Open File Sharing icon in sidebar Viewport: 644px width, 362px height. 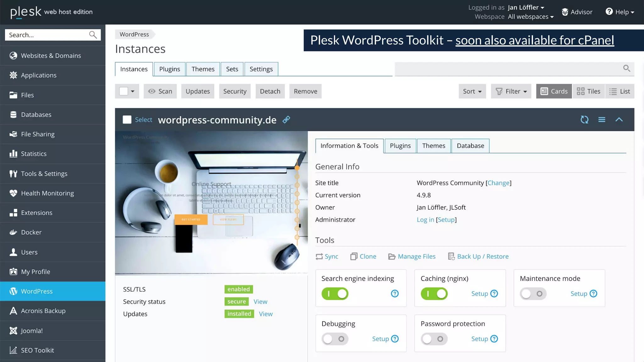[13, 134]
